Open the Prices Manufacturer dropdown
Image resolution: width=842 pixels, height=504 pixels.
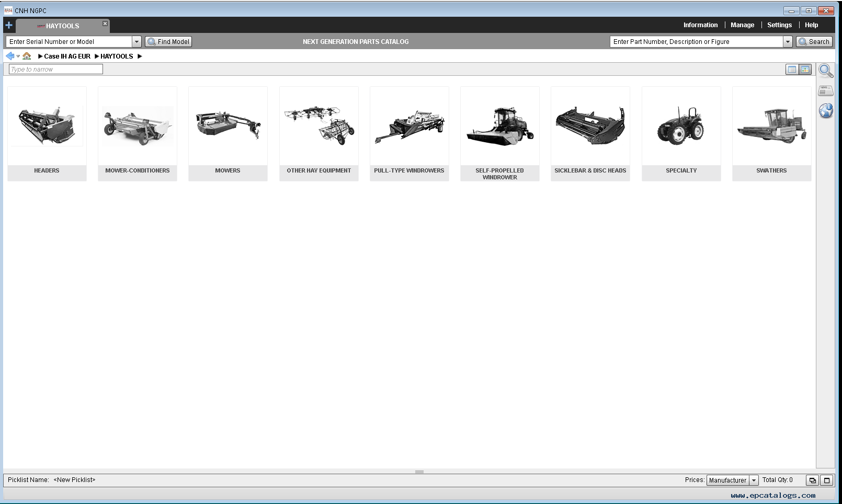coord(754,480)
